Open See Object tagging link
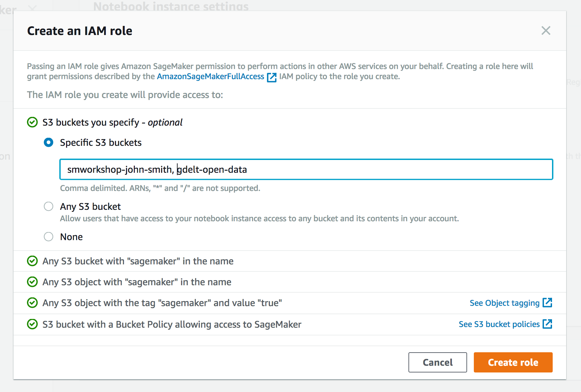The image size is (581, 392). click(x=504, y=303)
